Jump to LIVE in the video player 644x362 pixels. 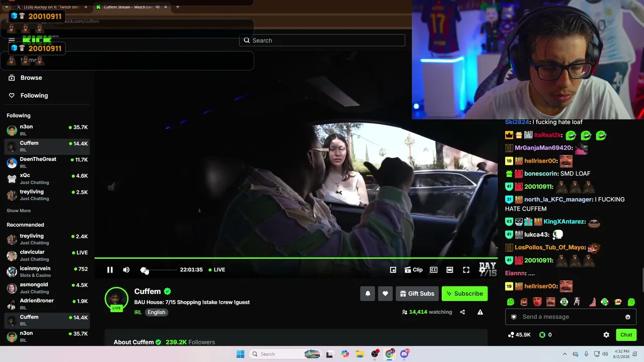[x=217, y=270]
